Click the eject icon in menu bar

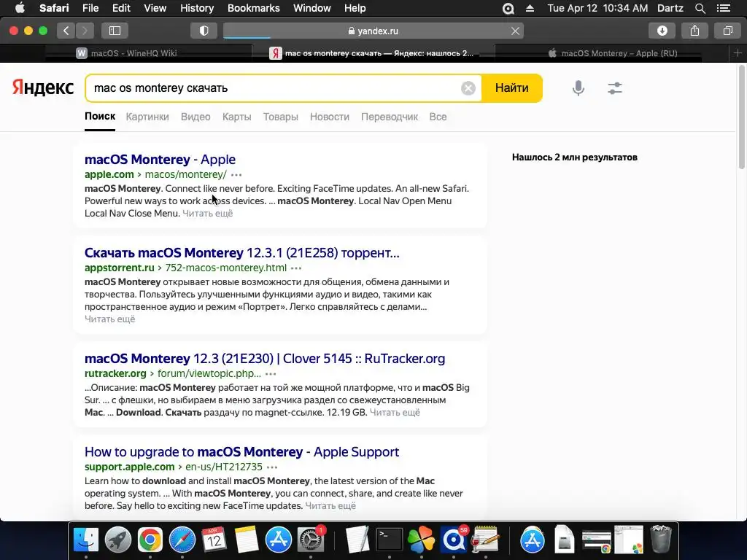click(x=530, y=8)
